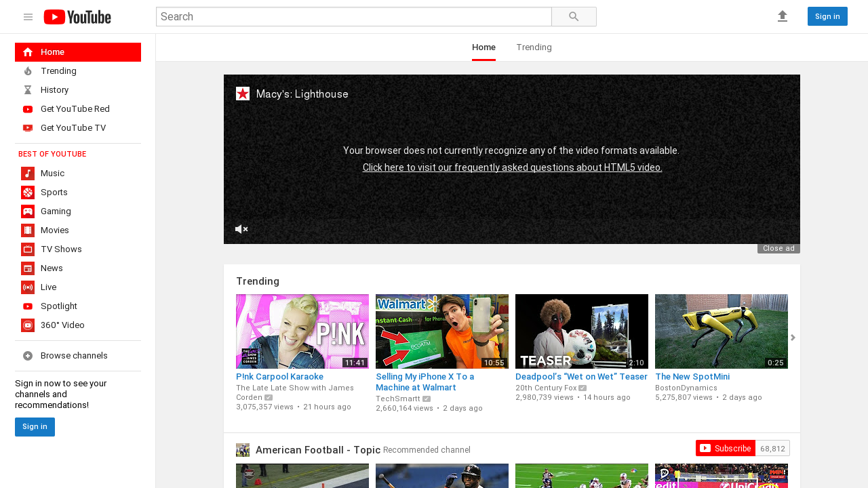Click the Movies film icon
This screenshot has width=868, height=488.
coord(28,230)
